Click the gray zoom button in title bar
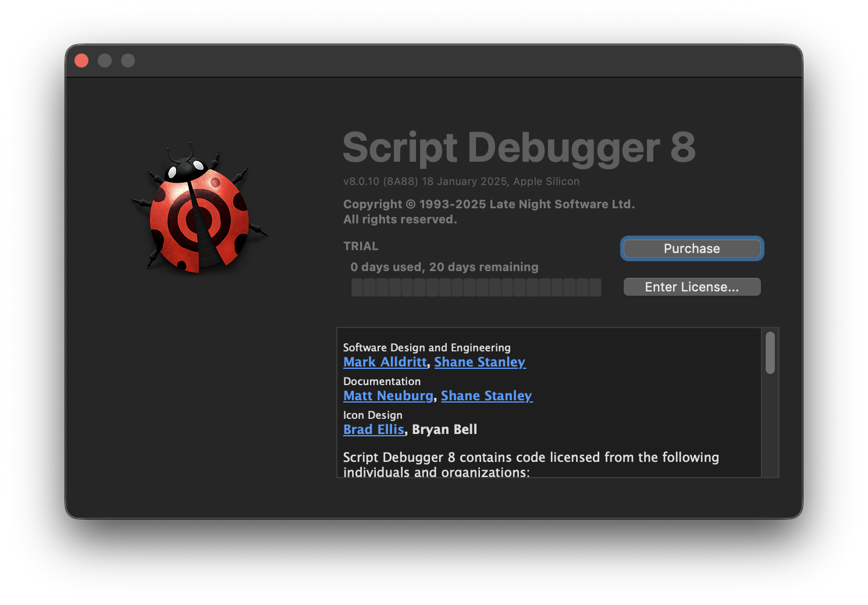The height and width of the screenshot is (605, 868). pyautogui.click(x=128, y=61)
